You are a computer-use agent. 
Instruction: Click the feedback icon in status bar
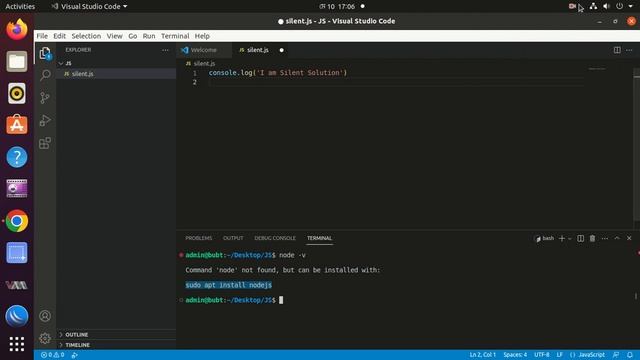click(616, 355)
